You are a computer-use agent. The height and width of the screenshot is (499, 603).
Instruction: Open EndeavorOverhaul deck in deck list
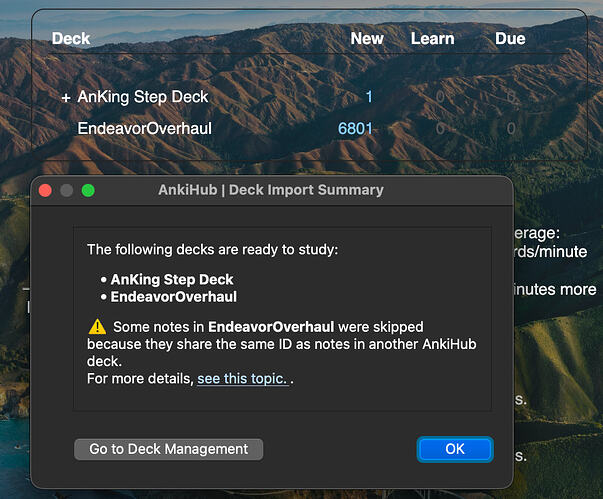[x=145, y=128]
